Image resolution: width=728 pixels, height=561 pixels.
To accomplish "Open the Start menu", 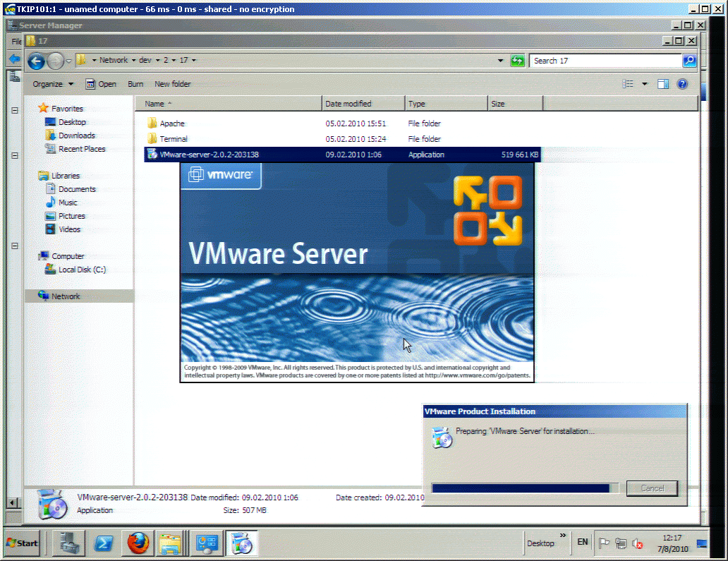I will coord(22,543).
